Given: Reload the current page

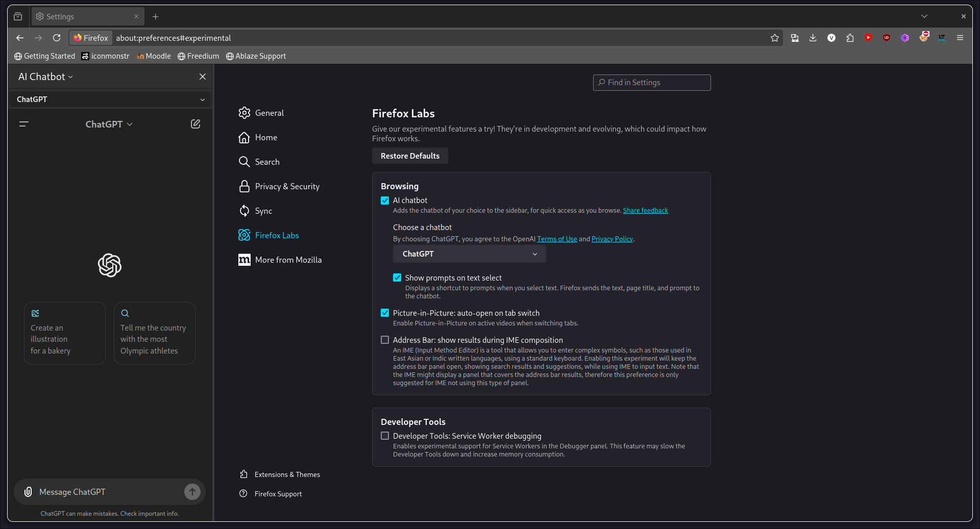Looking at the screenshot, I should coord(57,38).
